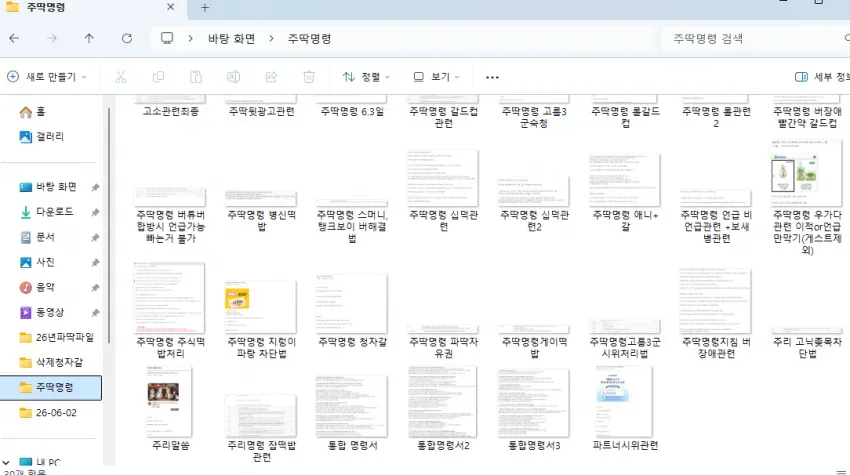Select the 주떡명령 파딱자유권 file
Screen dimensions: 850x475
[x=443, y=342]
